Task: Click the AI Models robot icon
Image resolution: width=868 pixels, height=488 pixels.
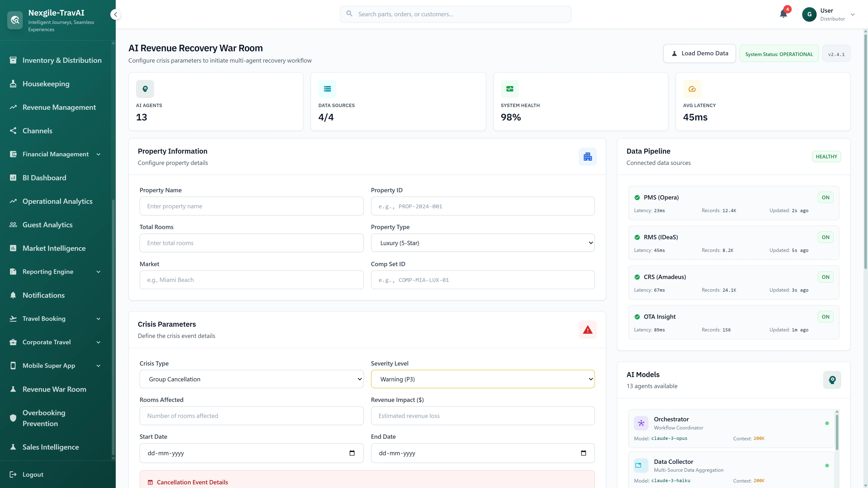Action: pyautogui.click(x=832, y=380)
